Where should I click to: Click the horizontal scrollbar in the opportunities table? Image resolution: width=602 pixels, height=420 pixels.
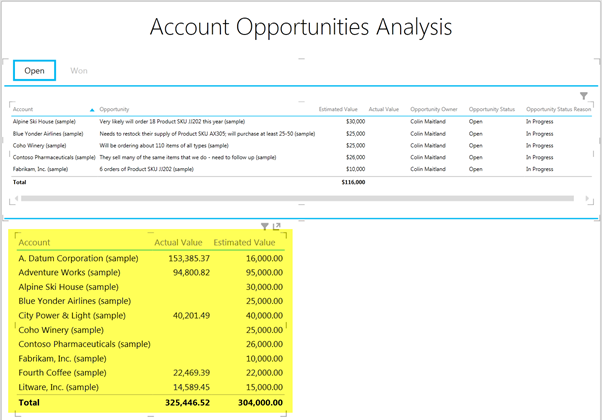coord(300,198)
